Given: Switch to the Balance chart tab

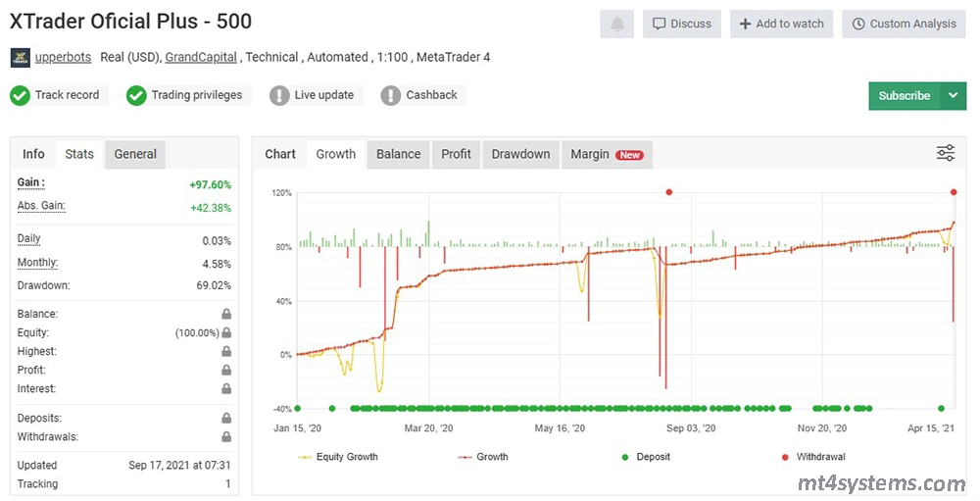Looking at the screenshot, I should tap(398, 154).
